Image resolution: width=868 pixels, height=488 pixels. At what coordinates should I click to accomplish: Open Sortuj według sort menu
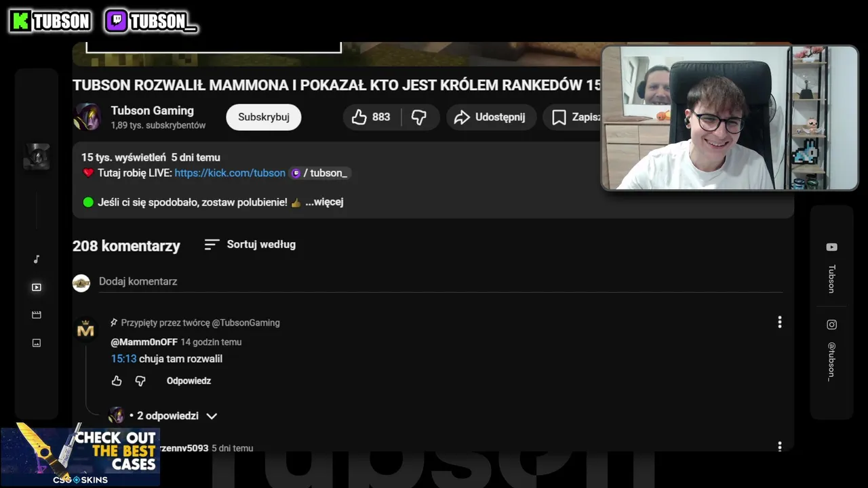[x=250, y=244]
